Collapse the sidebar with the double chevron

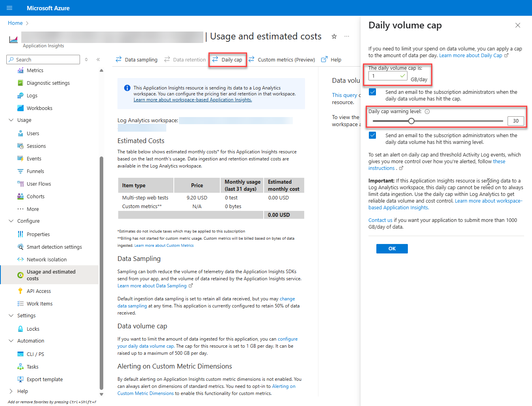(x=98, y=60)
